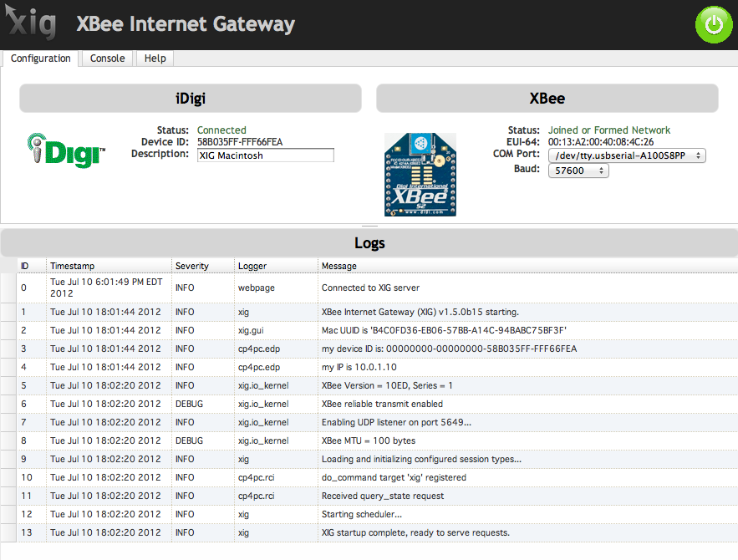
Task: Click the Logs panel header
Action: (369, 243)
